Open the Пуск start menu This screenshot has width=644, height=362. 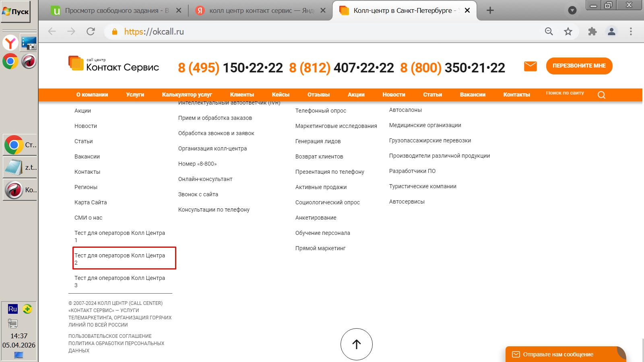[x=16, y=11]
